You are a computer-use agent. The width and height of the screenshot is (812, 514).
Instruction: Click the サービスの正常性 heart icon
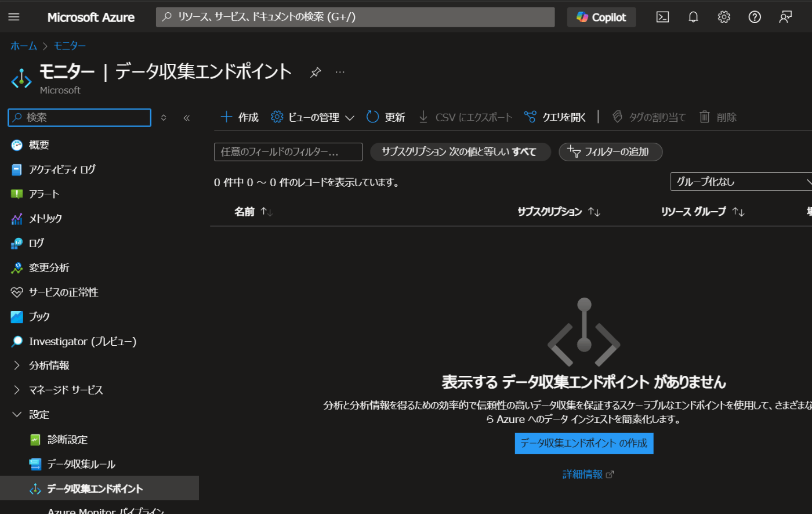(17, 292)
